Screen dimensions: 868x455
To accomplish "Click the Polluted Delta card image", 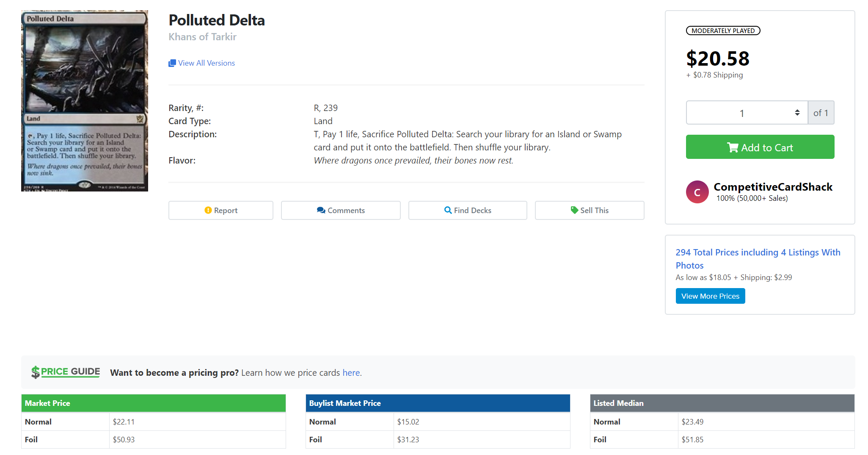I will tap(85, 101).
